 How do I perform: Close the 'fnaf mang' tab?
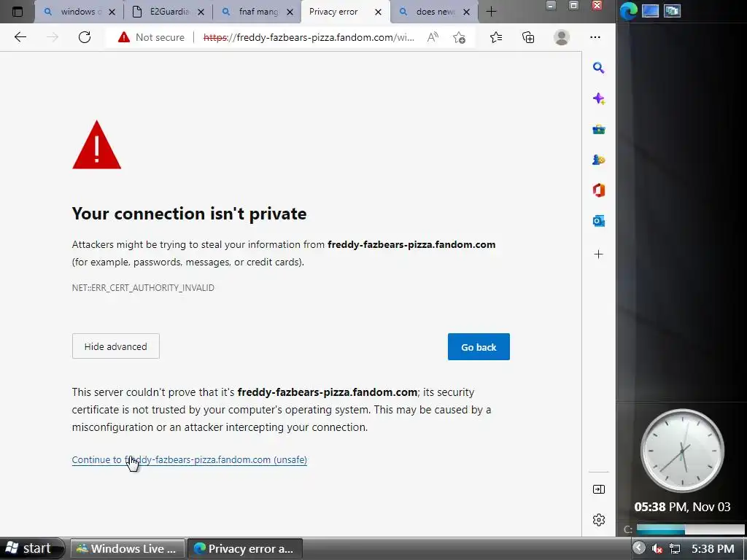(x=290, y=12)
